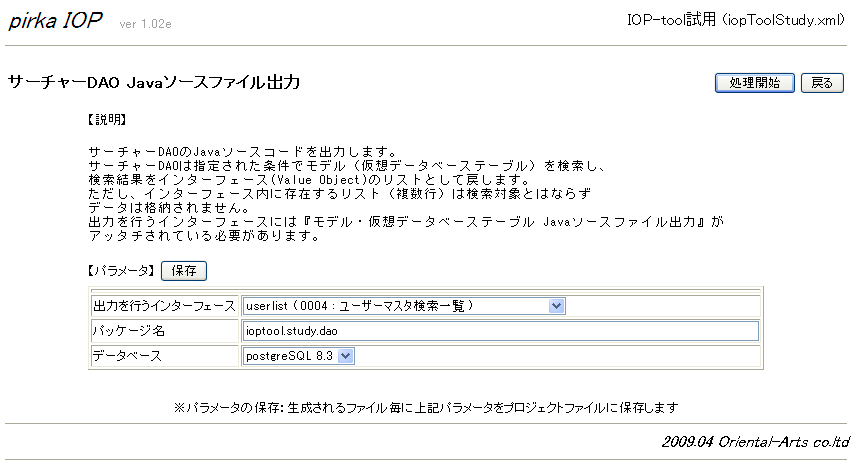Select the iopToolStudy.xml project title text
The height and width of the screenshot is (467, 855).
coord(736,21)
